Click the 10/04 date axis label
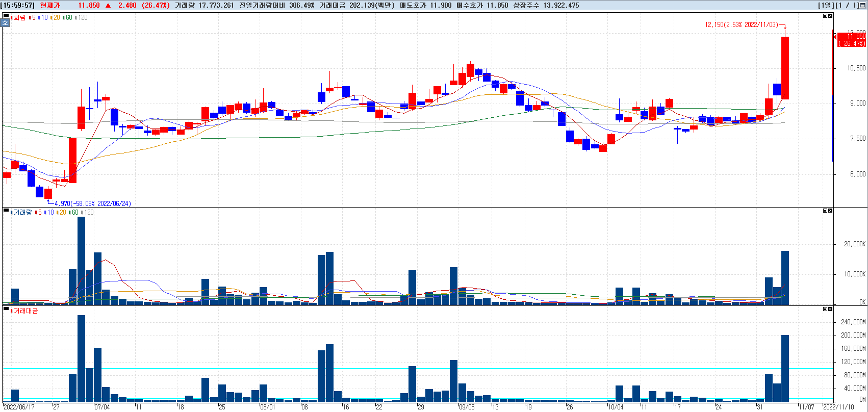 pos(616,407)
